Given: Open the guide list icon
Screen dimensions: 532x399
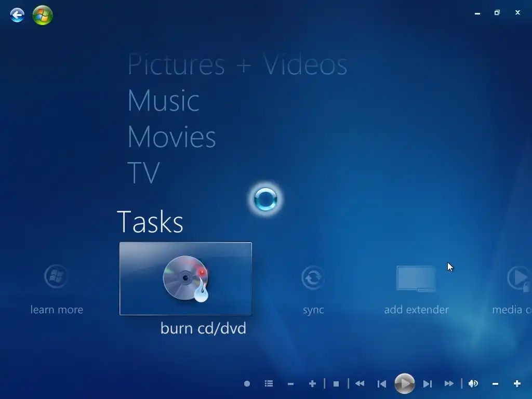Looking at the screenshot, I should 269,384.
